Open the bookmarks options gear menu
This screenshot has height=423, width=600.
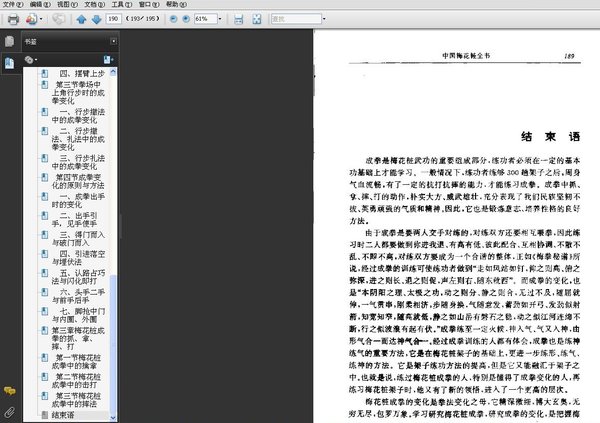click(30, 60)
